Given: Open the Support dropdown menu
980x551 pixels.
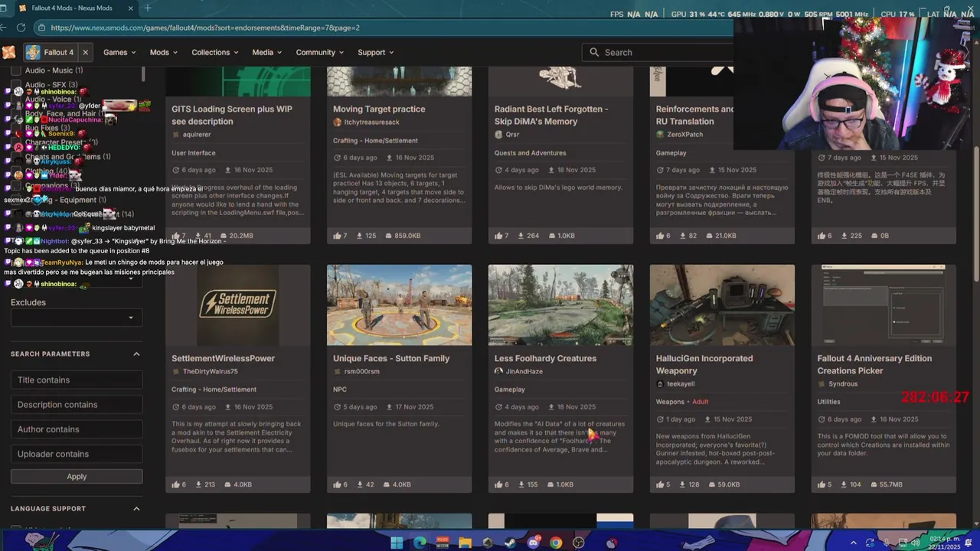Looking at the screenshot, I should click(376, 52).
